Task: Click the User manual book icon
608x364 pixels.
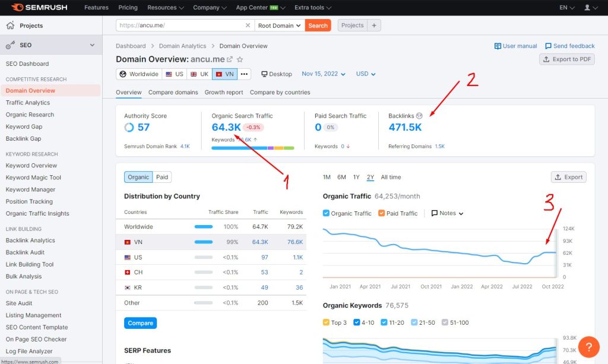Action: [498, 46]
